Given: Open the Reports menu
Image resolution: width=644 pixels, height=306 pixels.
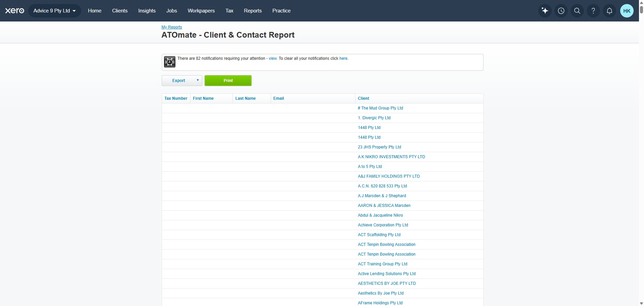Looking at the screenshot, I should pos(253,11).
